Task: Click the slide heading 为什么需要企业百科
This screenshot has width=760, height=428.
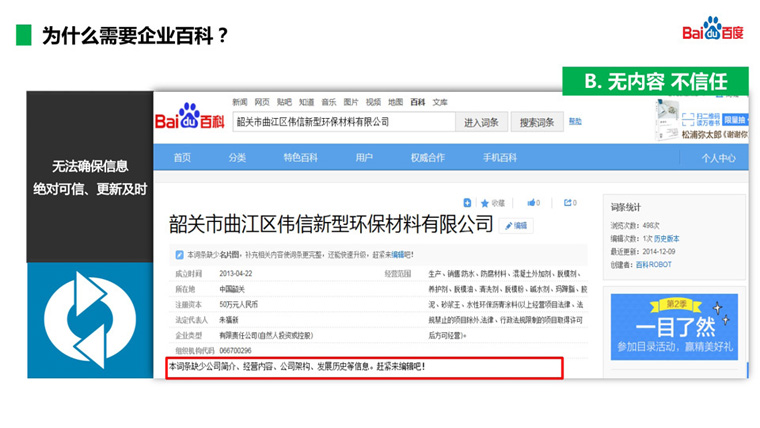Action: tap(135, 35)
